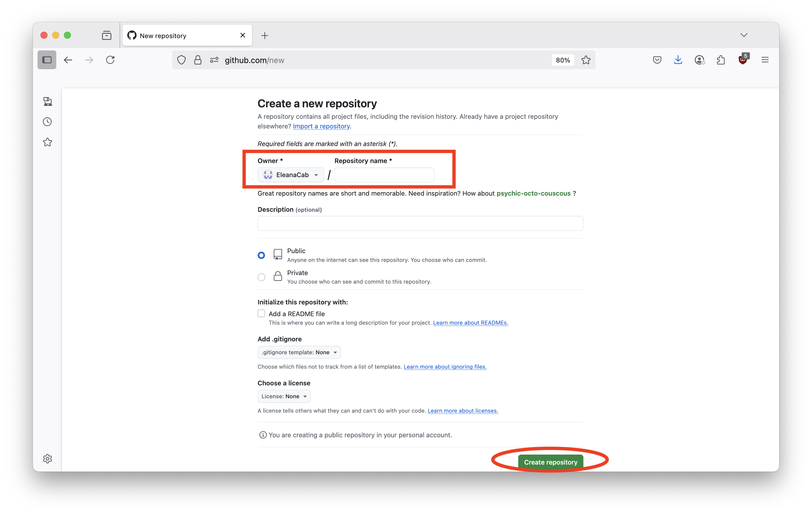
Task: Reload the page with refresh icon
Action: click(110, 60)
